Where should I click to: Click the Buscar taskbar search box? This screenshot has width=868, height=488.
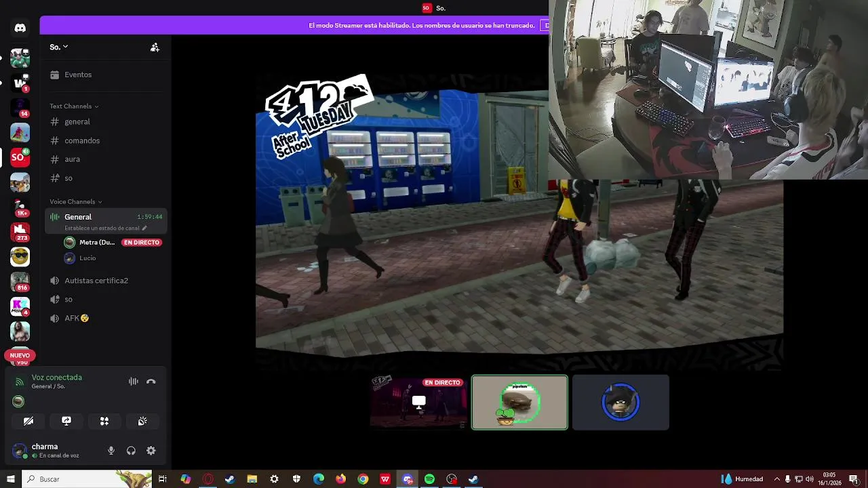pos(87,479)
